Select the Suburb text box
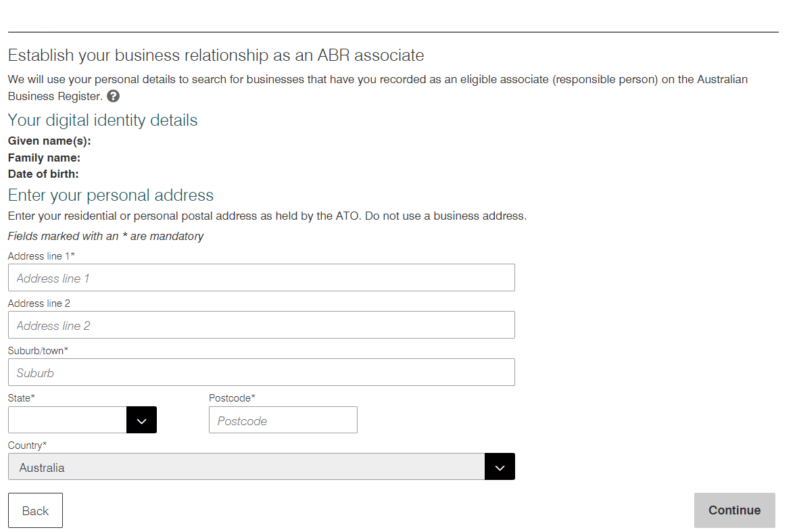The image size is (797, 532). [261, 372]
